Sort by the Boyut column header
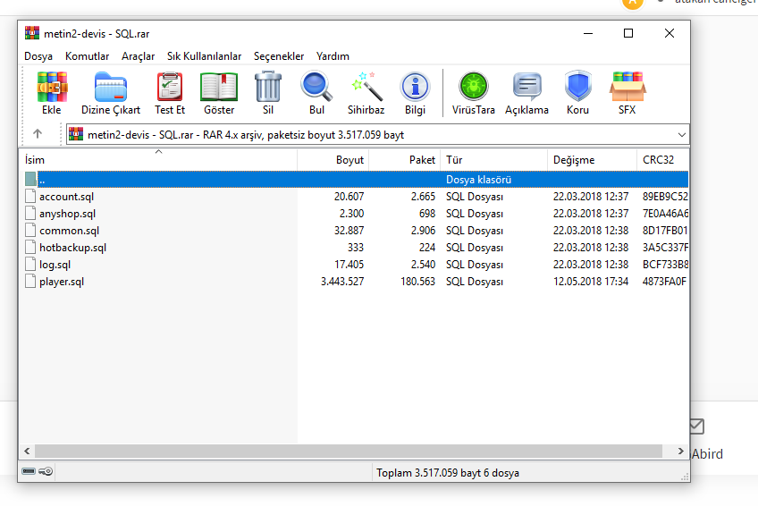The width and height of the screenshot is (758, 532). (333, 159)
